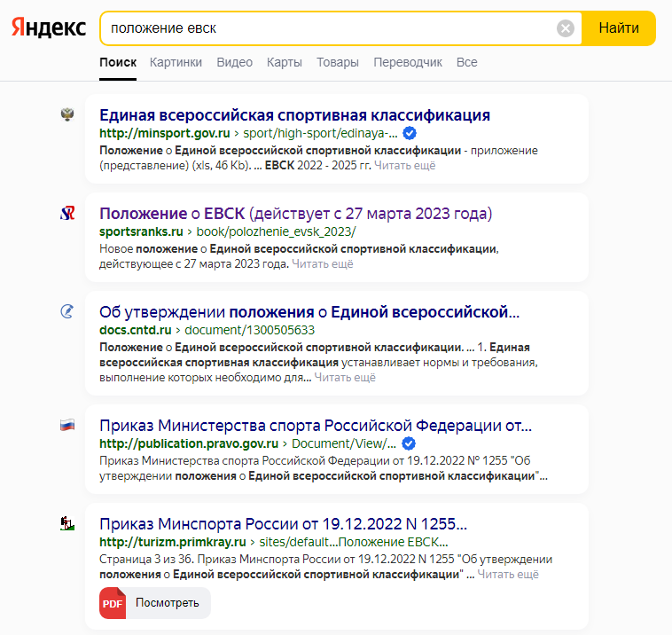
Task: Open 'Положение о ЕВСК (действует с 27 марта 2023 года)'
Action: pos(296,214)
